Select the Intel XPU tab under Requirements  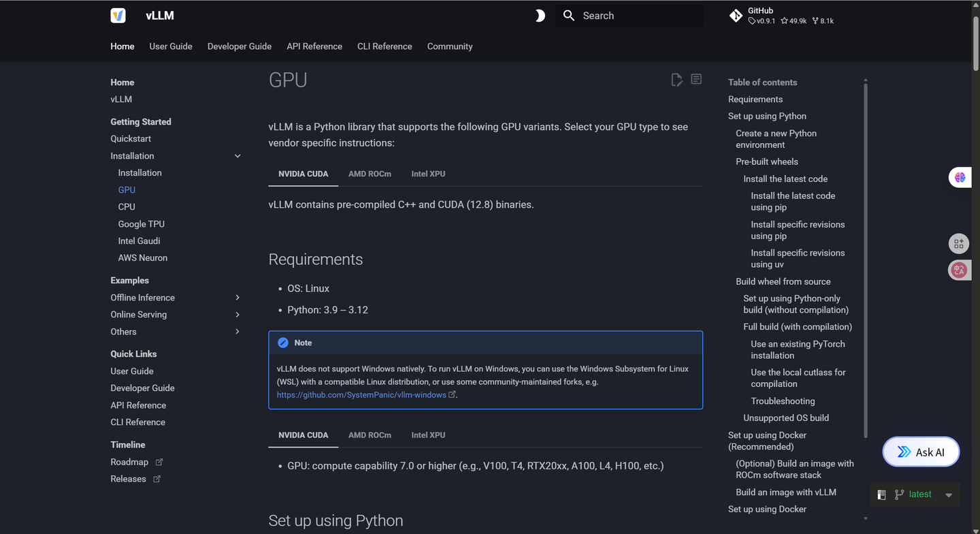428,435
